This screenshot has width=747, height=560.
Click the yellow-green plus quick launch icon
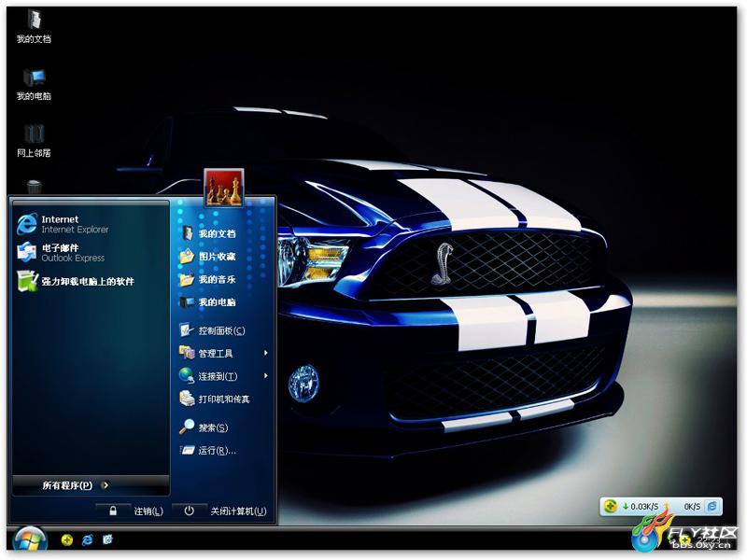point(67,539)
